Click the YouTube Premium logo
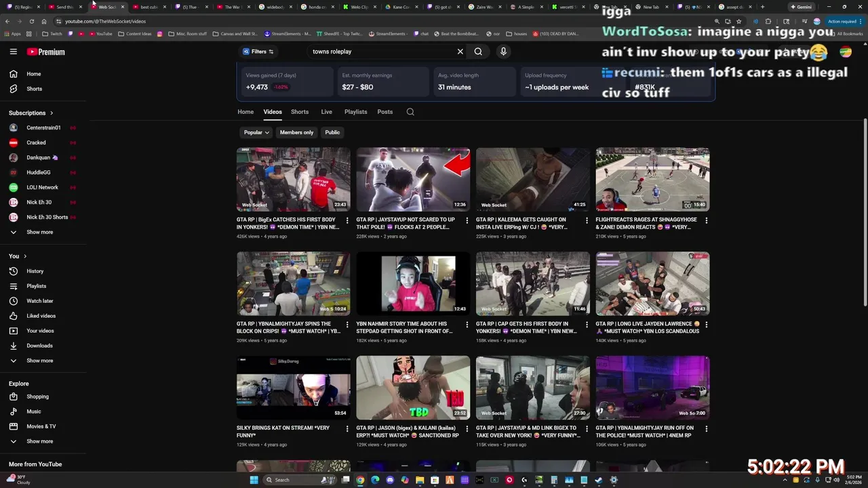Screen dimensions: 868x488 point(46,52)
